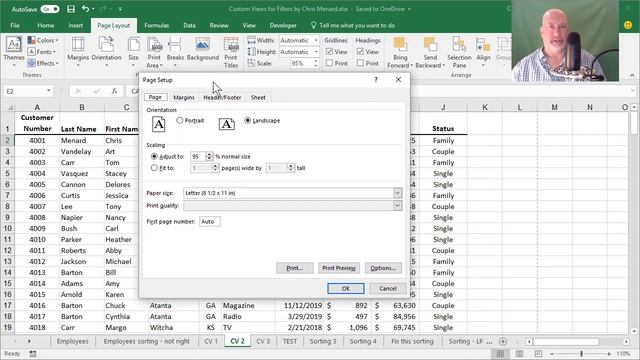Click the Print... button
The width and height of the screenshot is (640, 360).
pyautogui.click(x=295, y=268)
